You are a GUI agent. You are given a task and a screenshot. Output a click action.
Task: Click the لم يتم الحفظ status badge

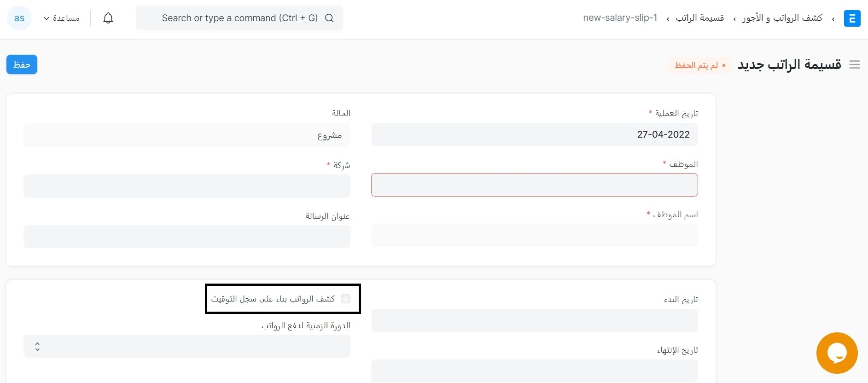point(699,65)
